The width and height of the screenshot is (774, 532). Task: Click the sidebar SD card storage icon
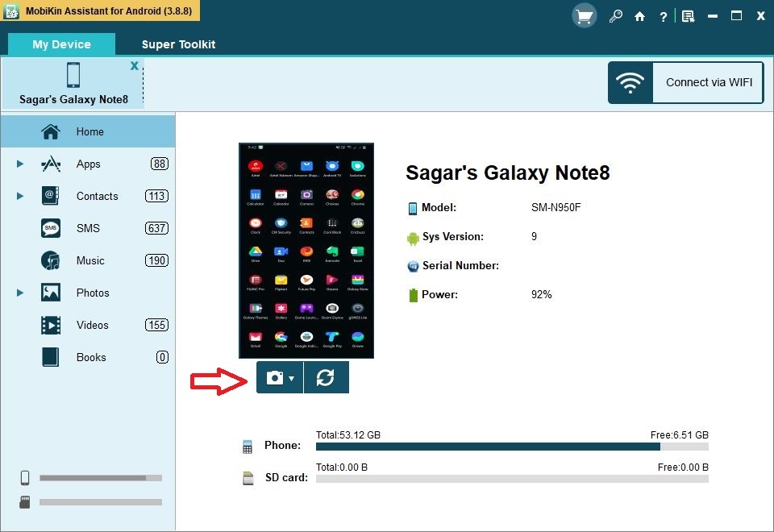tap(25, 502)
